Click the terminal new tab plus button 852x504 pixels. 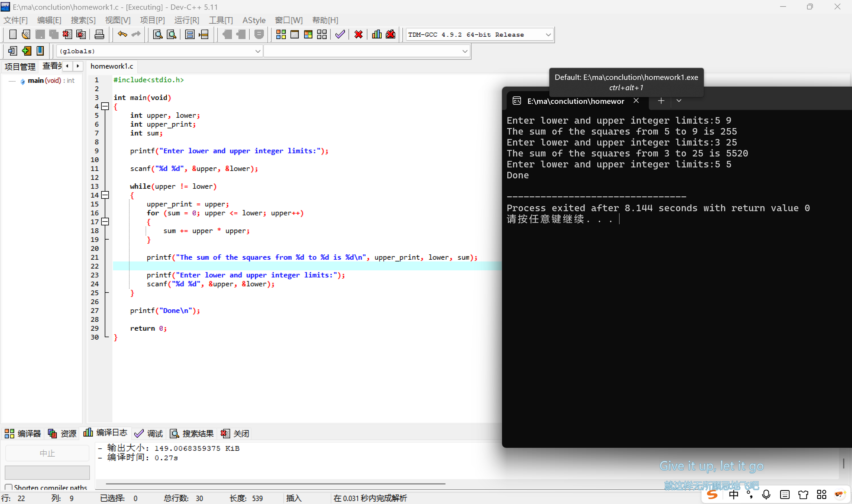point(661,101)
